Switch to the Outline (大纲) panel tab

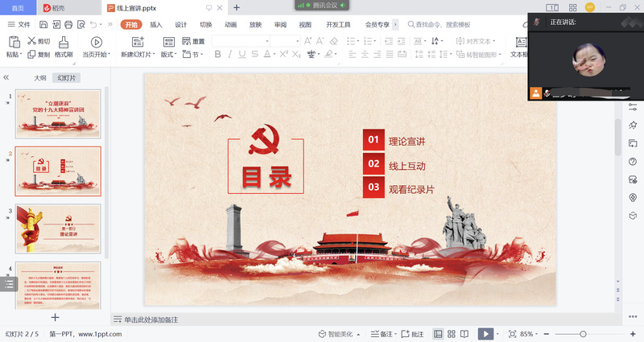[39, 78]
